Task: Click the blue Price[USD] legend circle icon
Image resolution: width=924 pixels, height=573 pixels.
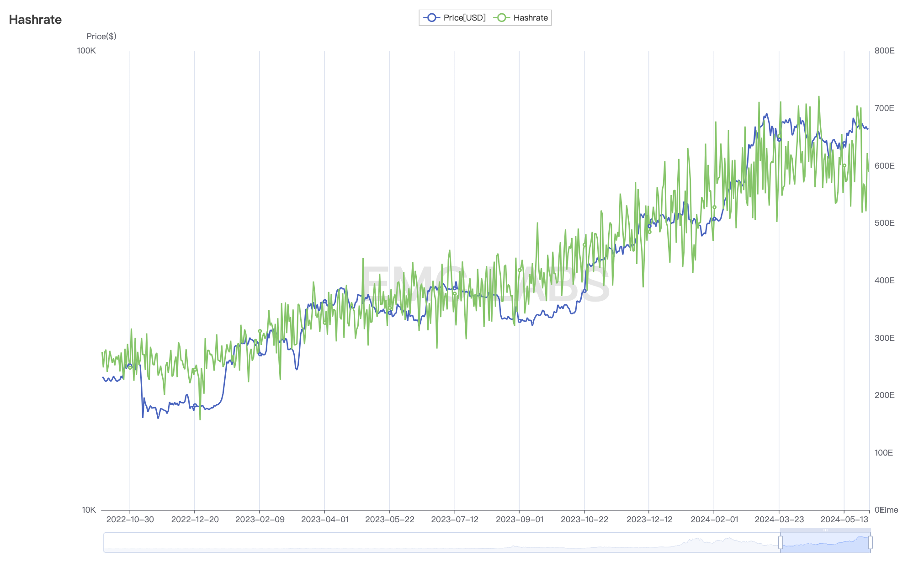Action: [x=431, y=18]
